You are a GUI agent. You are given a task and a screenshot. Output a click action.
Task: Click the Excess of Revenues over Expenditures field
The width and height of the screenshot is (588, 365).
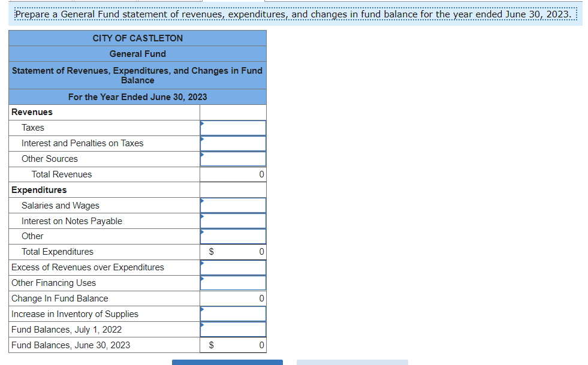coord(233,267)
